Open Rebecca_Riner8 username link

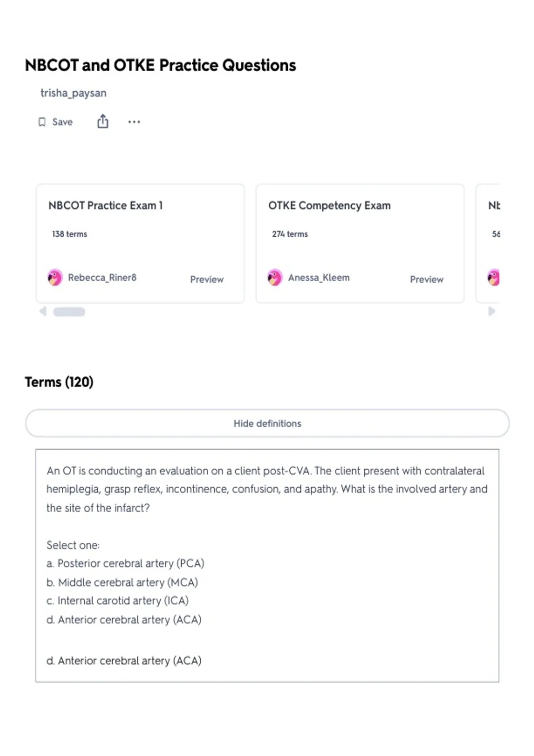tap(102, 277)
